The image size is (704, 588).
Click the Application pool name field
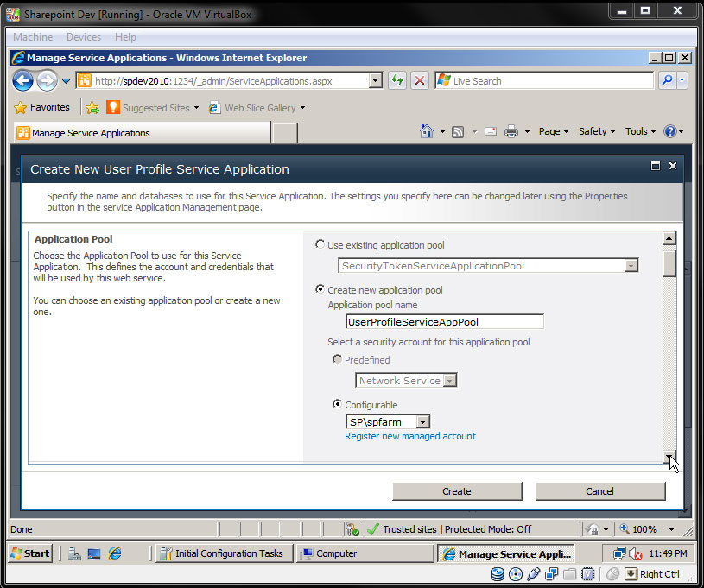click(445, 322)
